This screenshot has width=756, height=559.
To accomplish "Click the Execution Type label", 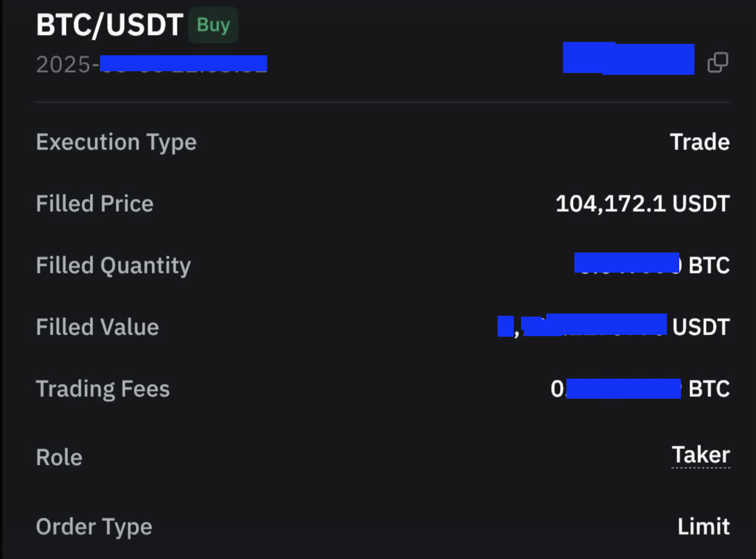I will point(116,143).
